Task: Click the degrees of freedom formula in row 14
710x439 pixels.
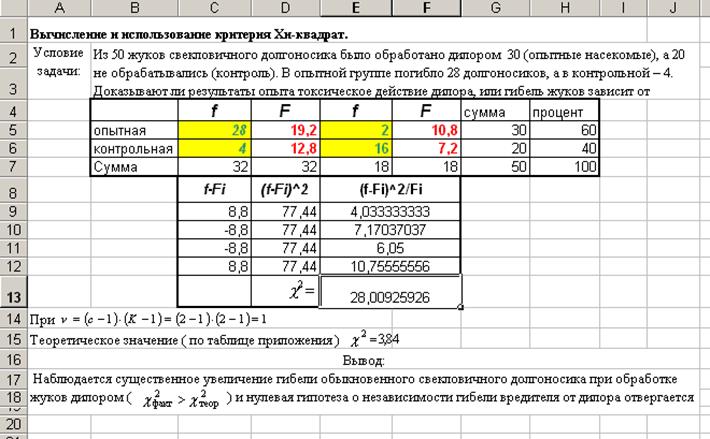Action: pyautogui.click(x=163, y=320)
